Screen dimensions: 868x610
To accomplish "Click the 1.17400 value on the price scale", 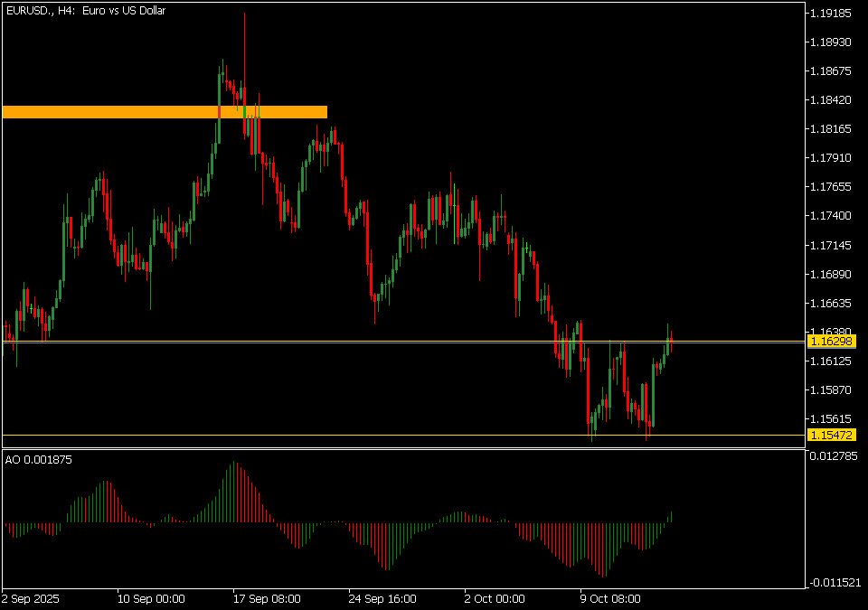I will coord(830,216).
